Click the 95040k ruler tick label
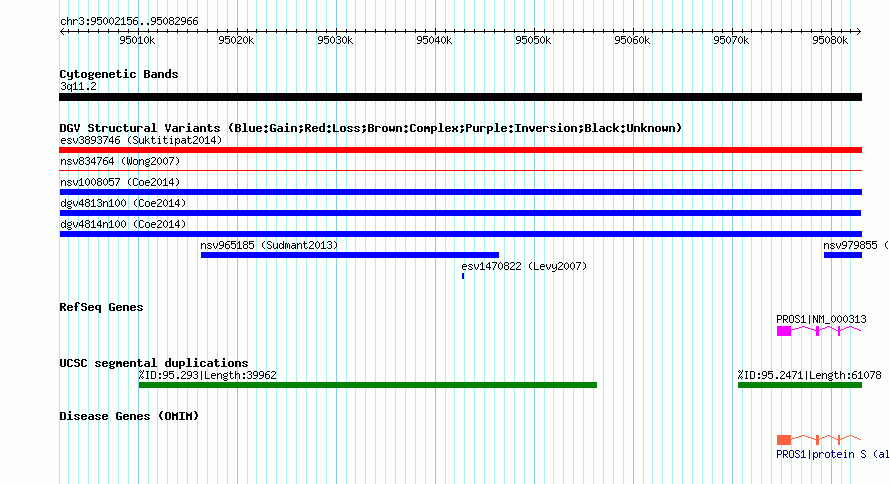Image resolution: width=890 pixels, height=484 pixels. (434, 40)
